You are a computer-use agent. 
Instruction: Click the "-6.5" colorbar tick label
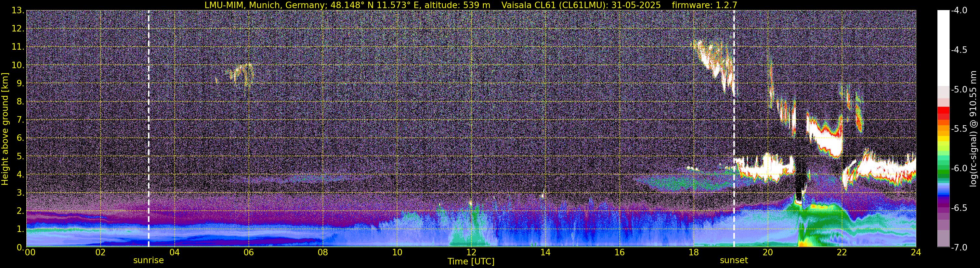click(959, 208)
